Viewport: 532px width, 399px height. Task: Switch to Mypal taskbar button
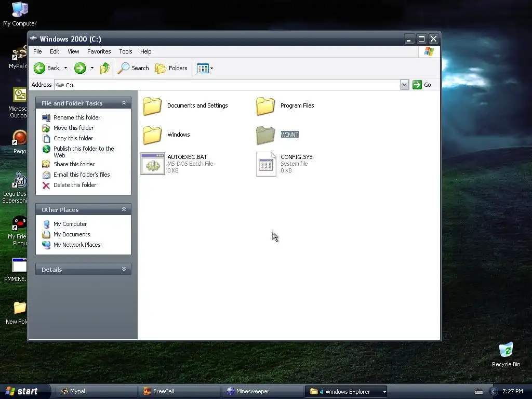point(96,392)
